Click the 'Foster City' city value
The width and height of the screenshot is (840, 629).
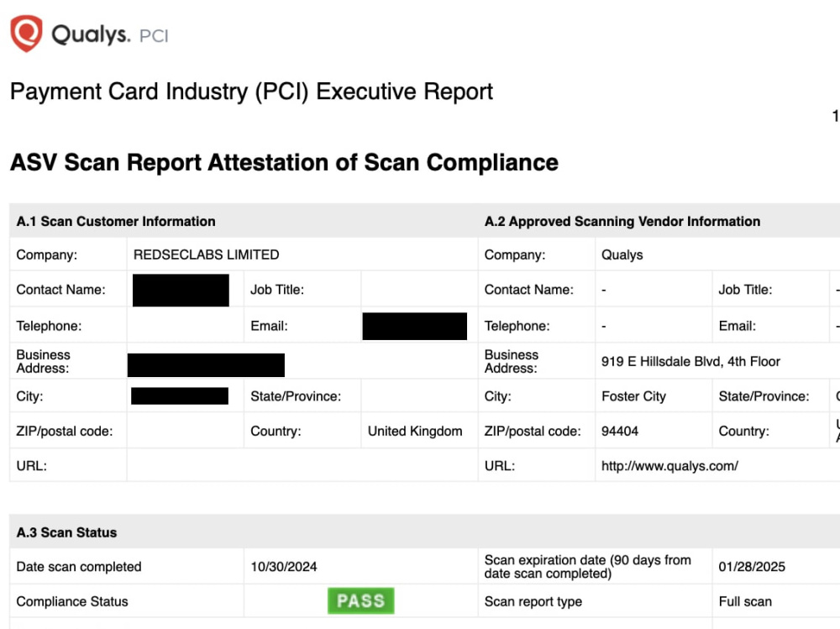tap(633, 396)
